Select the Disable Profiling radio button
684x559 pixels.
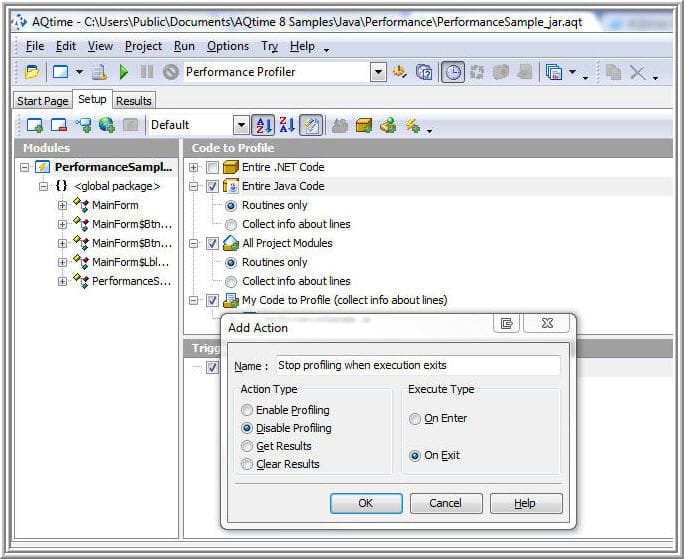point(247,428)
